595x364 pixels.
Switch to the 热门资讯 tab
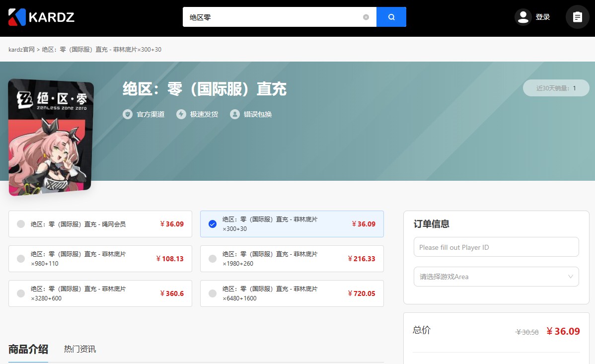tap(79, 349)
